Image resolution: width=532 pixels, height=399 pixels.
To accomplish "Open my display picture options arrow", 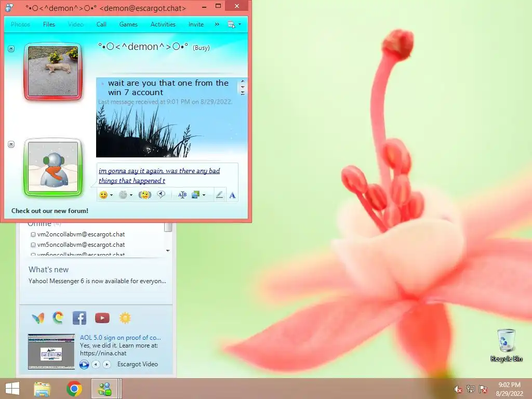I will coord(11,144).
